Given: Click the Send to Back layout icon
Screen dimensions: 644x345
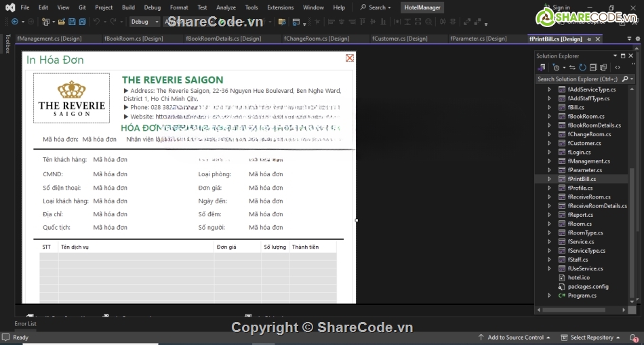Looking at the screenshot, I should pos(478,22).
